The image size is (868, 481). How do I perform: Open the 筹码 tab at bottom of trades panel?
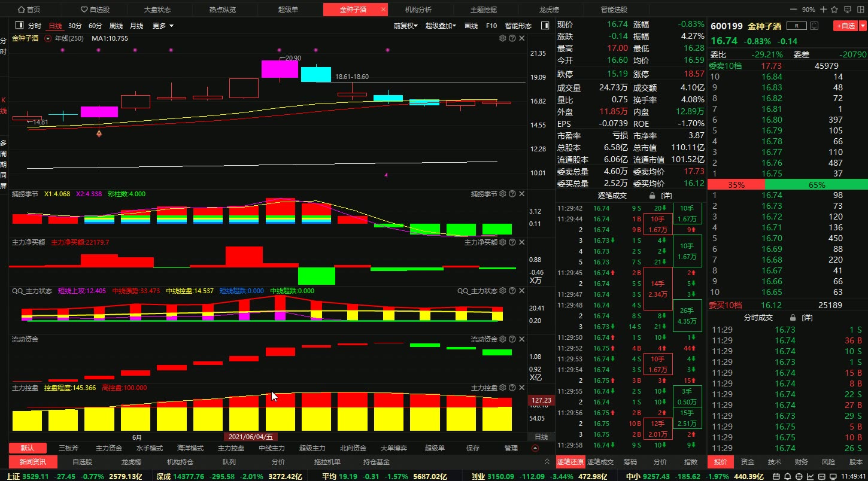630,462
